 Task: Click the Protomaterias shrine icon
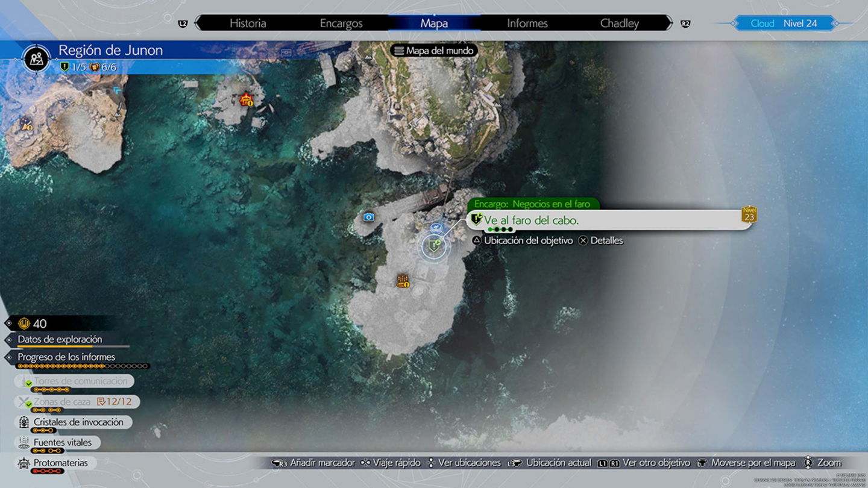point(24,463)
